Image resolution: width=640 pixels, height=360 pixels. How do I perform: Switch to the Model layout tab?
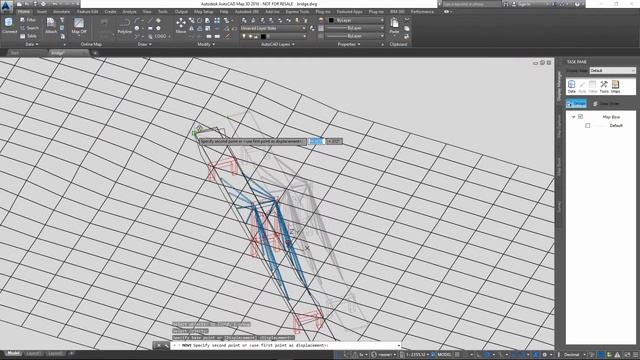coord(13,353)
